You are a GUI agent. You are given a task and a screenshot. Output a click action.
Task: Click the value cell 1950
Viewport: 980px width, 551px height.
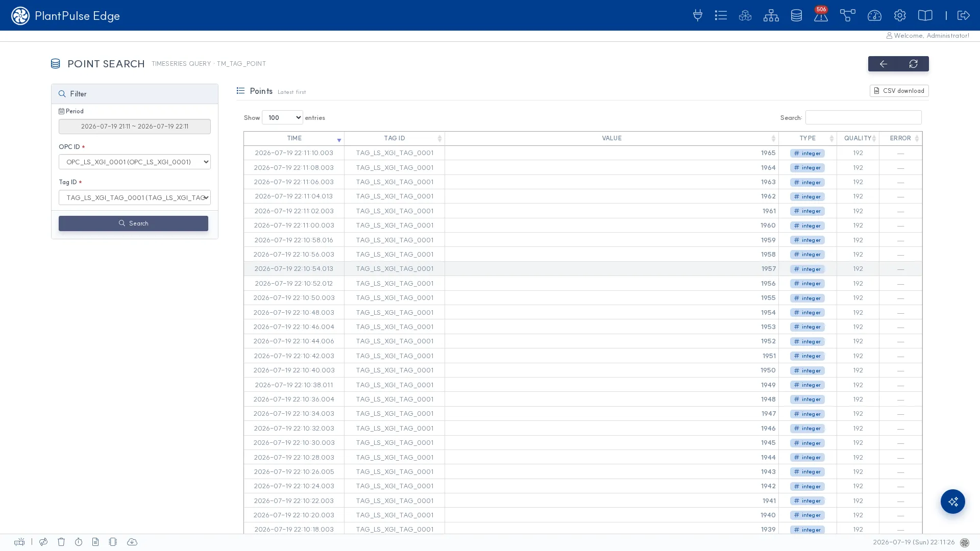[611, 370]
